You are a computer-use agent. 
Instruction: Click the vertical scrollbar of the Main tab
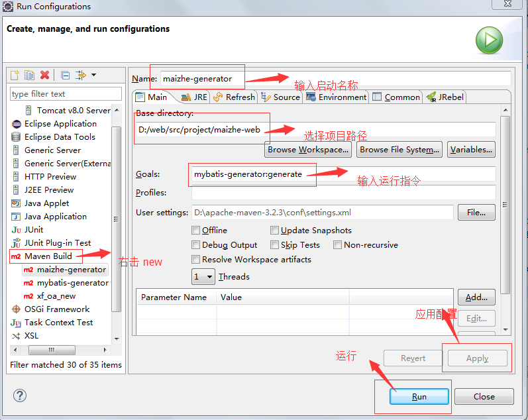point(505,199)
